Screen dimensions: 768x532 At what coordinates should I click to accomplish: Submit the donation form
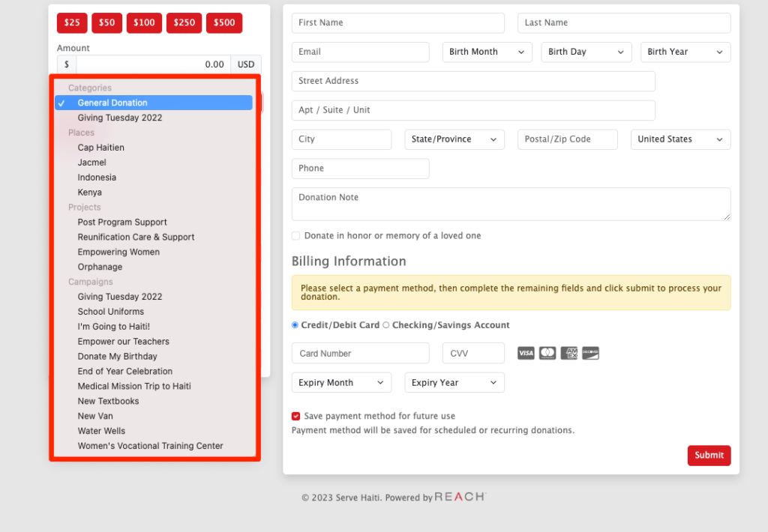tap(709, 455)
